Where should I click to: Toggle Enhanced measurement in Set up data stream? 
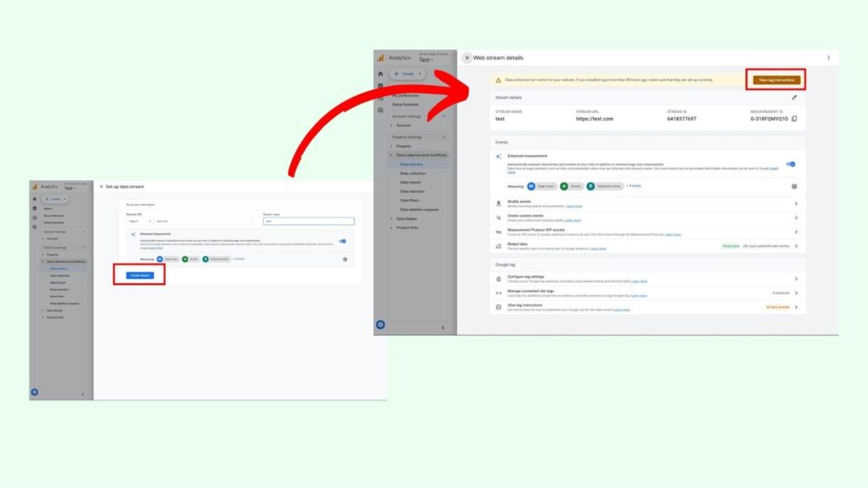pos(342,241)
